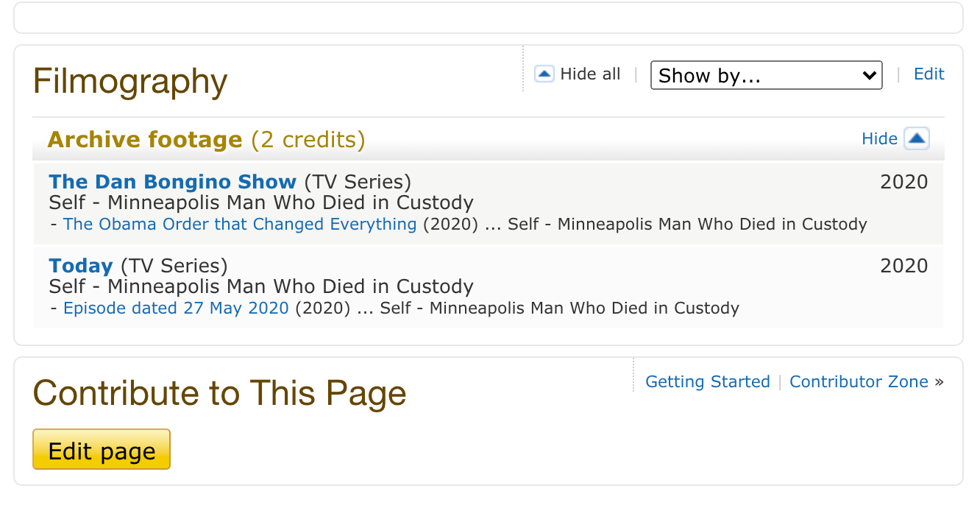Screen dimensions: 980x508
Task: Click the Filmography heading
Action: [130, 81]
